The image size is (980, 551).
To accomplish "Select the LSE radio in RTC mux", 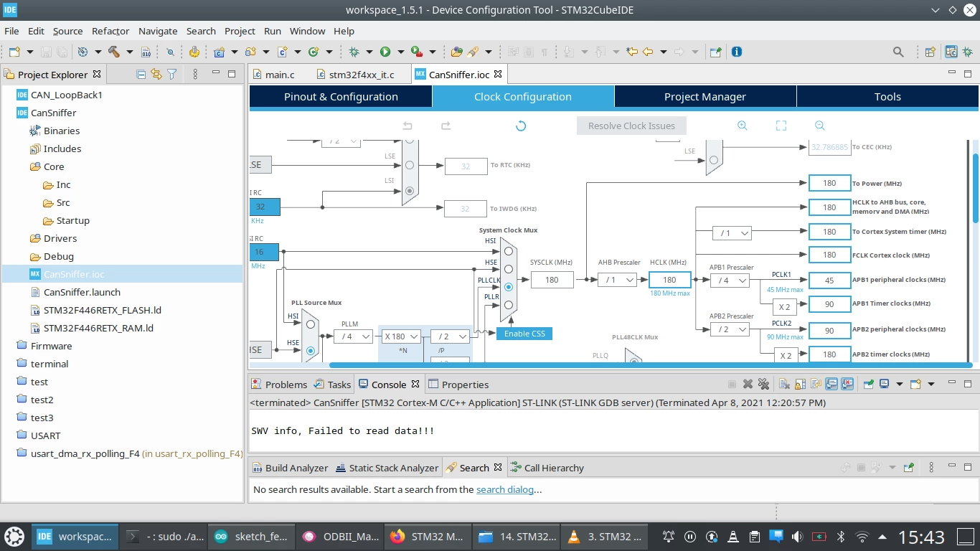I will pos(410,165).
